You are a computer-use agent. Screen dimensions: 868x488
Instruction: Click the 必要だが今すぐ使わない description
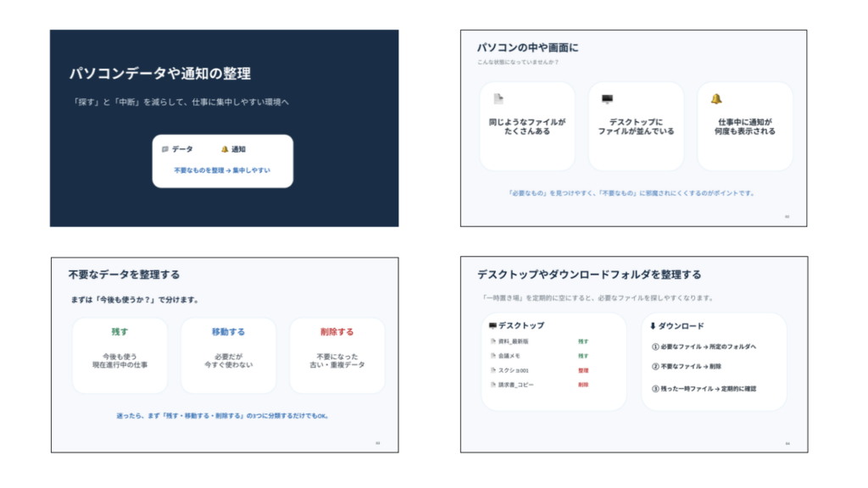(228, 361)
